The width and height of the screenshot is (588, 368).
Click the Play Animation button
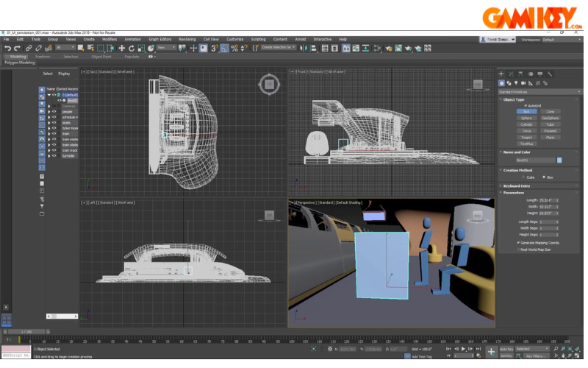(463, 349)
